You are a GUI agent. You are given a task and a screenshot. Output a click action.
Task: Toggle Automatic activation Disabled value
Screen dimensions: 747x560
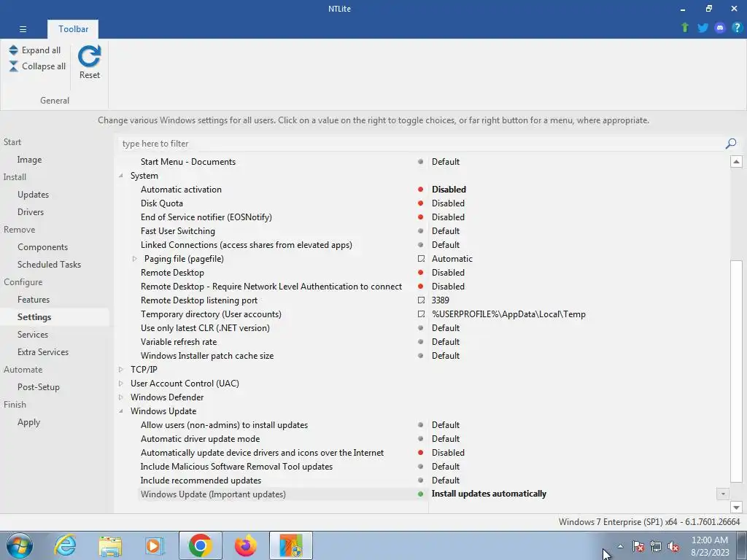click(449, 189)
